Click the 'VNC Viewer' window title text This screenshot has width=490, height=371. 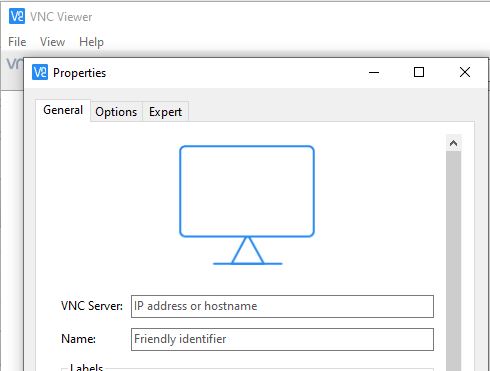[61, 17]
